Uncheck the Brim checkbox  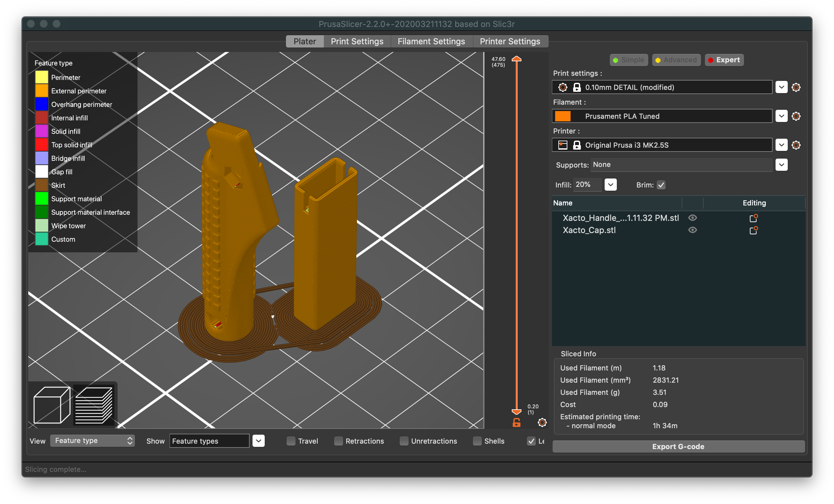click(661, 185)
